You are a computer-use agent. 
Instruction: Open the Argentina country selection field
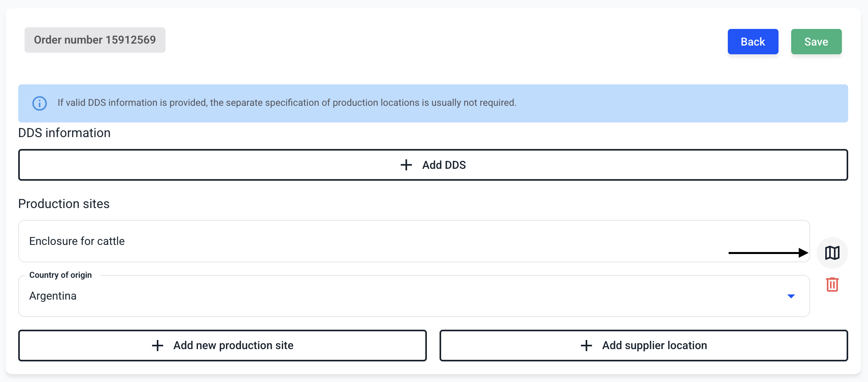click(396, 296)
